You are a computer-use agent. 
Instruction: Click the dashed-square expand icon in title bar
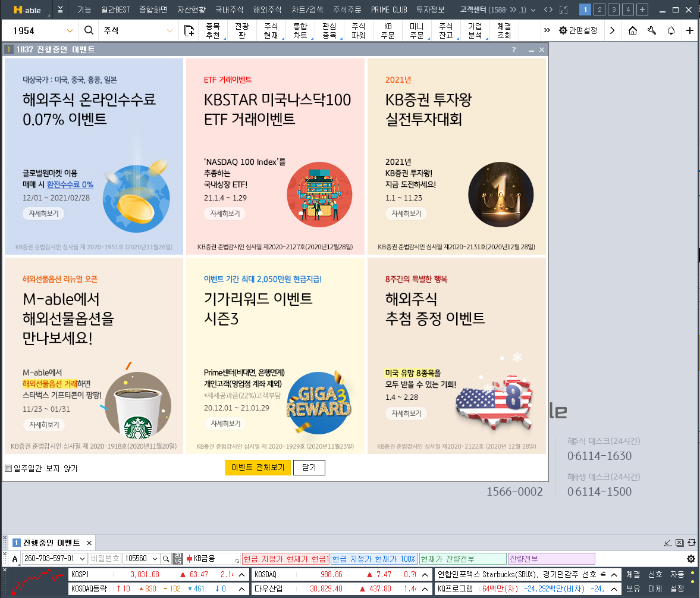point(563,10)
